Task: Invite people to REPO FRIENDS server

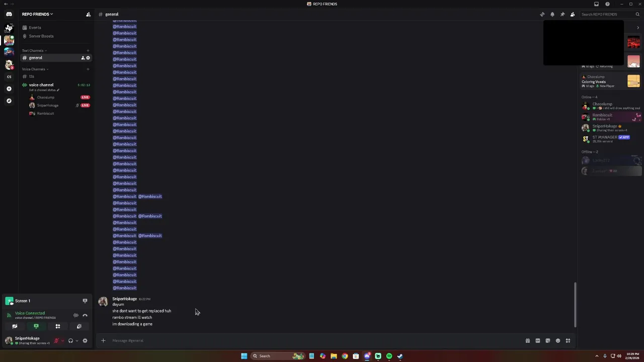Action: (88, 14)
